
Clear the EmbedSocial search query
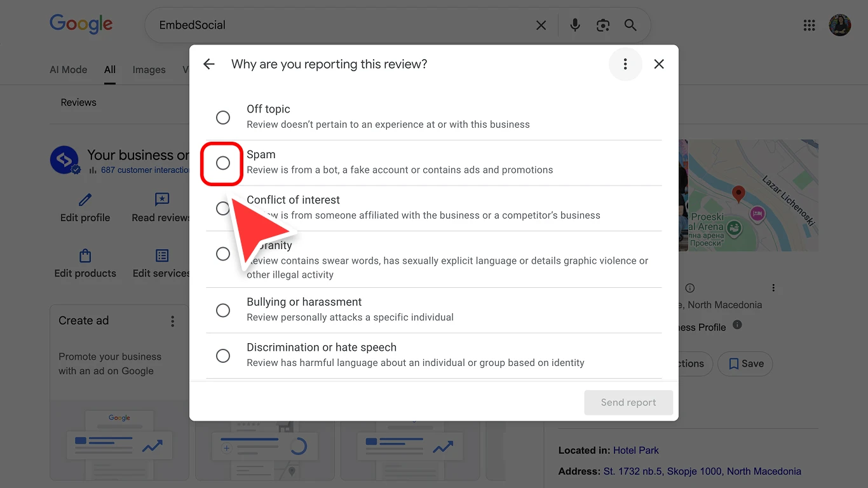(x=541, y=25)
